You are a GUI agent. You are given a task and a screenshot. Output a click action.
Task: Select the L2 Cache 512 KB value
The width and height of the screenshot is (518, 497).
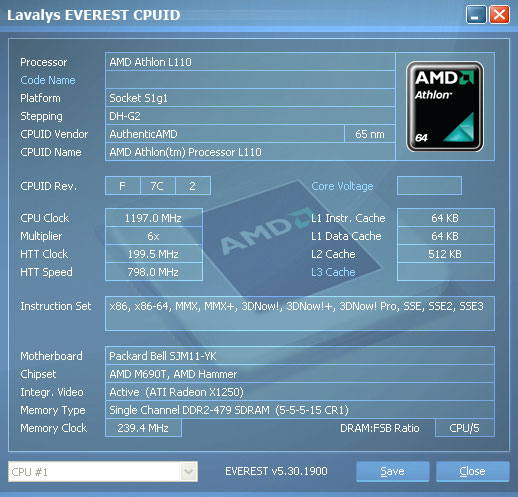pyautogui.click(x=446, y=254)
